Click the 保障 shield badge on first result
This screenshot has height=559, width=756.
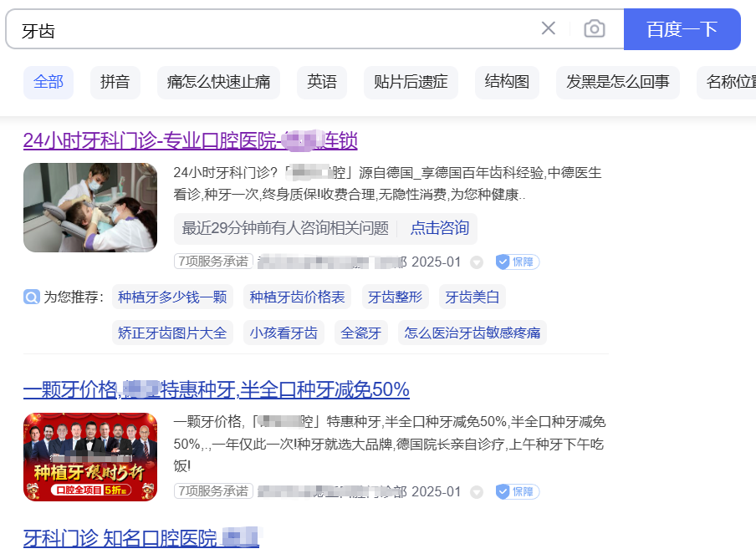pyautogui.click(x=517, y=262)
